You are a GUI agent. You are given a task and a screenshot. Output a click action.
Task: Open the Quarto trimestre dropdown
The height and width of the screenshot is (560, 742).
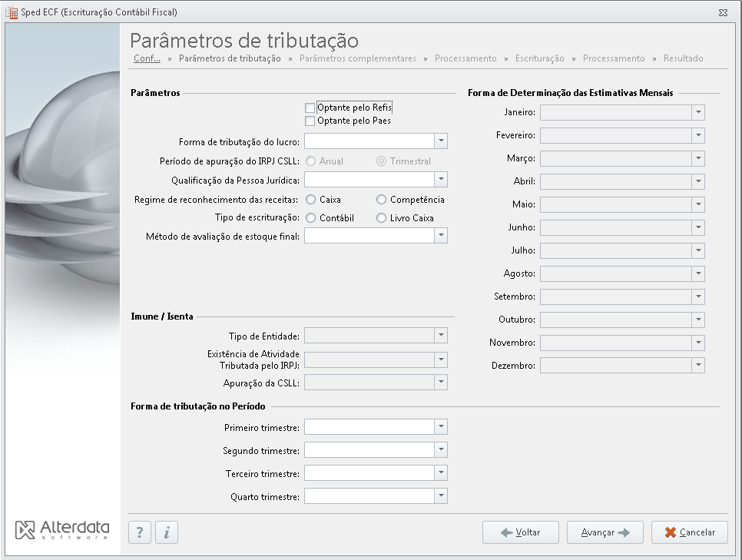pyautogui.click(x=441, y=496)
